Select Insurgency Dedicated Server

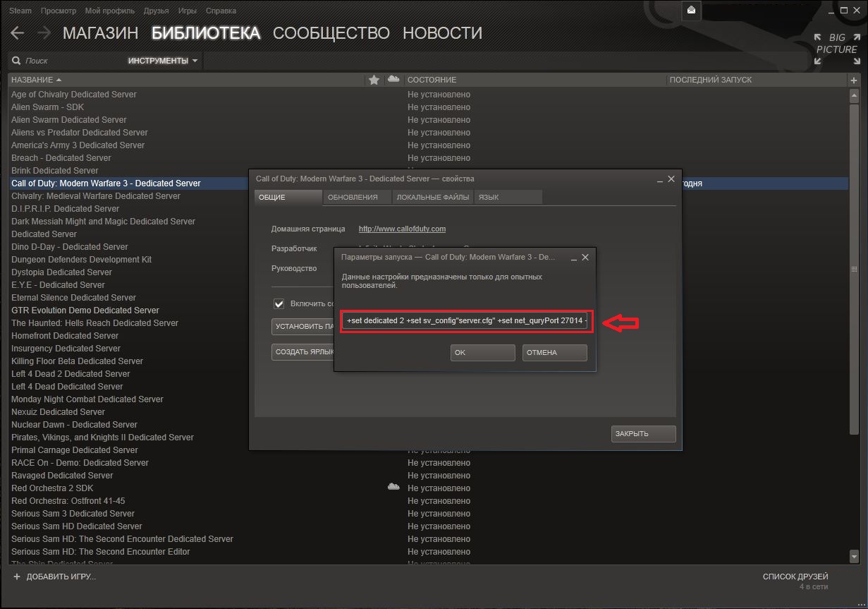(66, 349)
